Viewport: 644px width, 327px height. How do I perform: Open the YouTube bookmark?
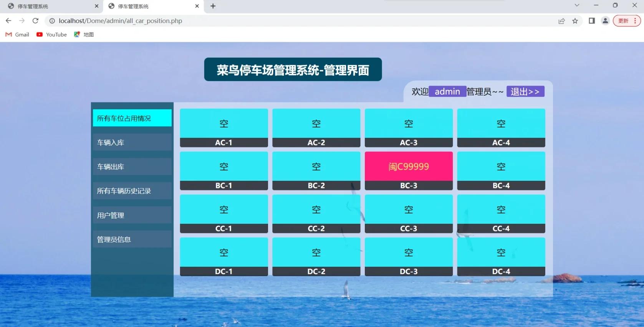point(51,35)
